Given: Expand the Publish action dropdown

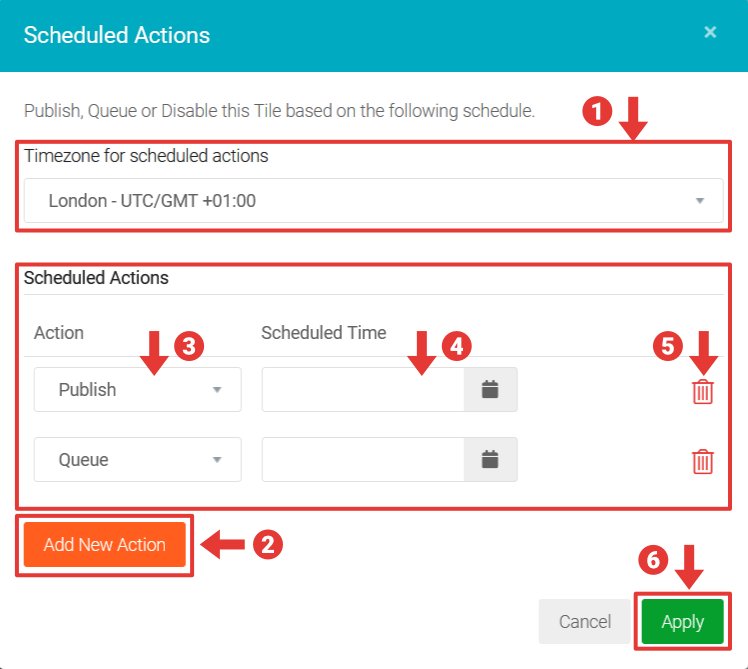Looking at the screenshot, I should [138, 390].
